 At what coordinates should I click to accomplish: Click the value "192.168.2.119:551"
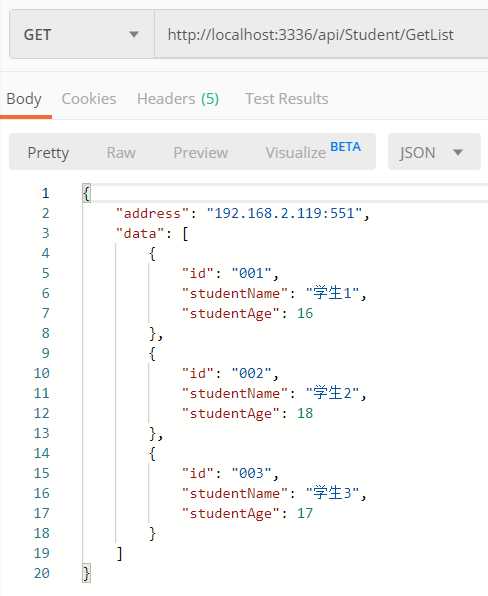click(x=284, y=213)
